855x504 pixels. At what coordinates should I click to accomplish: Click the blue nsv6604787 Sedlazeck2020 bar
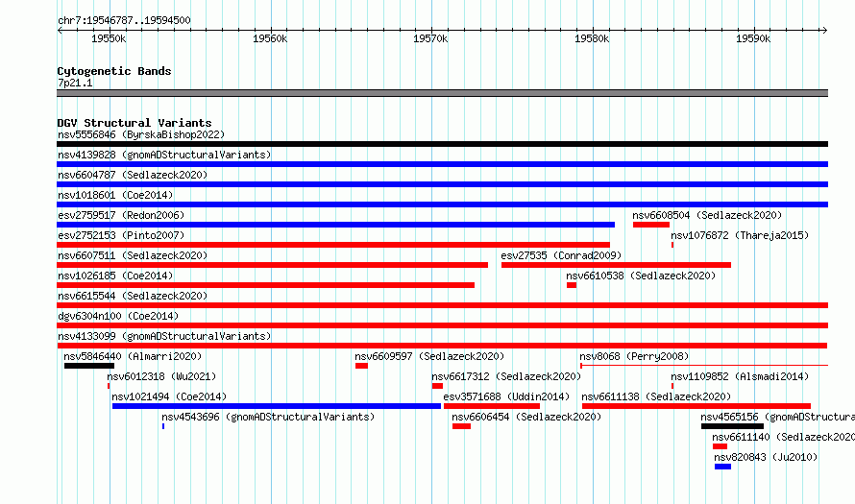(x=442, y=184)
